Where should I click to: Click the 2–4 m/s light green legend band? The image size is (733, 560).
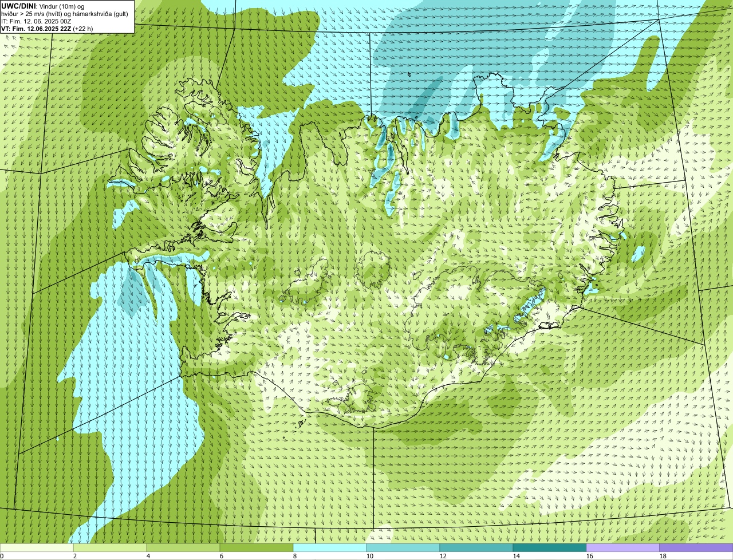click(x=110, y=548)
